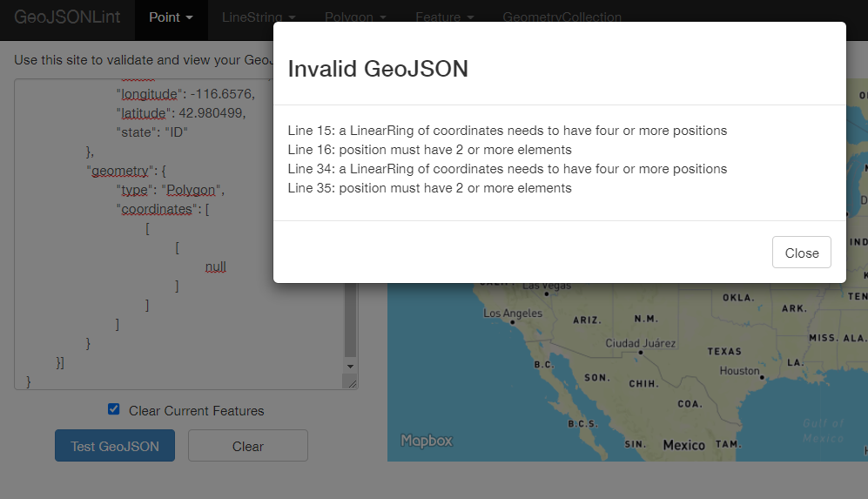Click the null value in the editor

(215, 267)
